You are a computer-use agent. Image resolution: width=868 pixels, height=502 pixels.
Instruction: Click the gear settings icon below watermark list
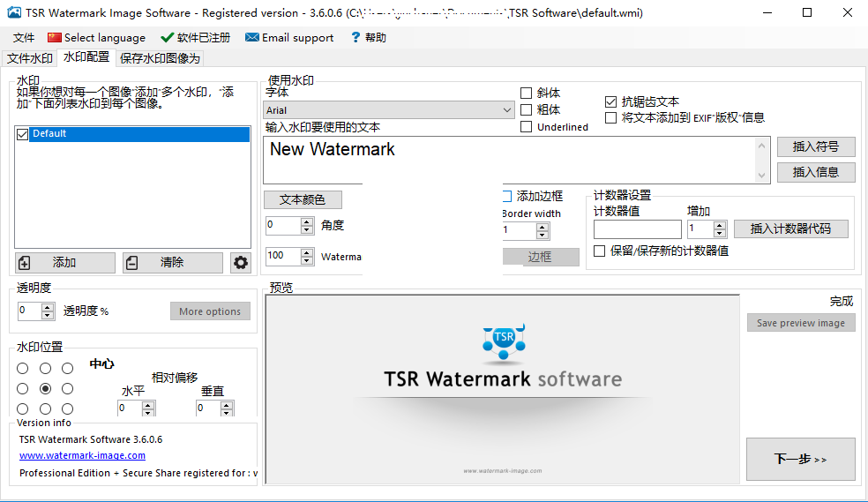(241, 262)
